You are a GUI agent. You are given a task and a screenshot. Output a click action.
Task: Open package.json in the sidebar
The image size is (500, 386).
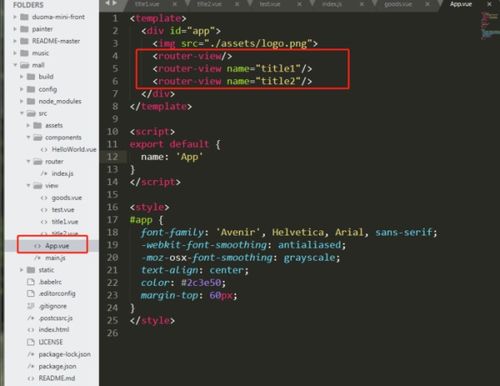pyautogui.click(x=57, y=366)
